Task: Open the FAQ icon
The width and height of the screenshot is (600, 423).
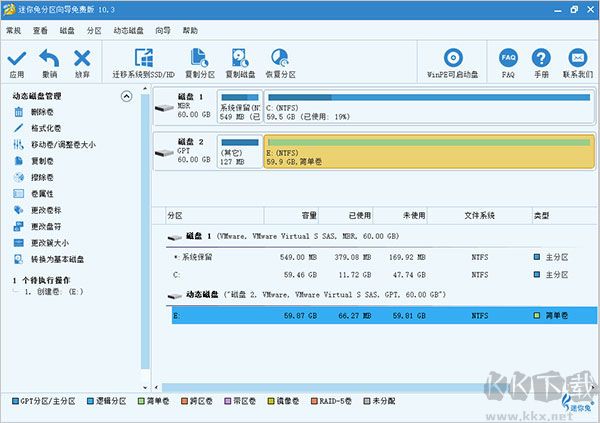Action: [508, 58]
